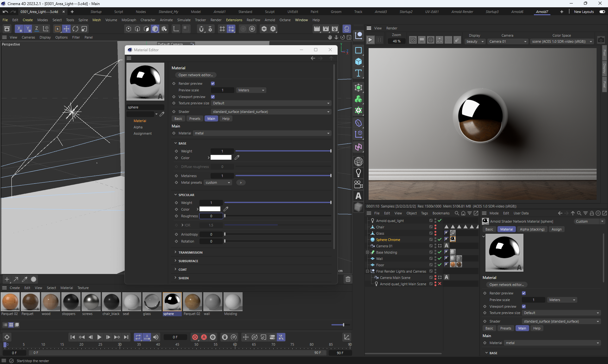The height and width of the screenshot is (364, 608).
Task: Click the Assign button in the Attributes panel
Action: click(556, 229)
